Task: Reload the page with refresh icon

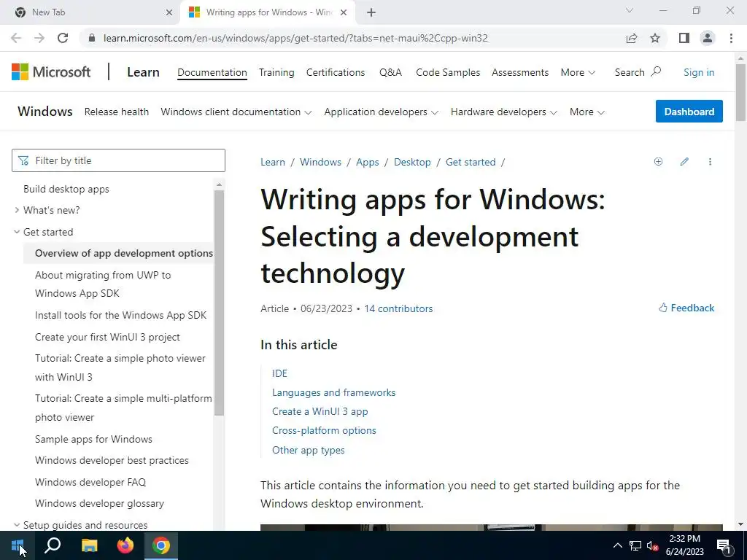Action: [x=63, y=38]
